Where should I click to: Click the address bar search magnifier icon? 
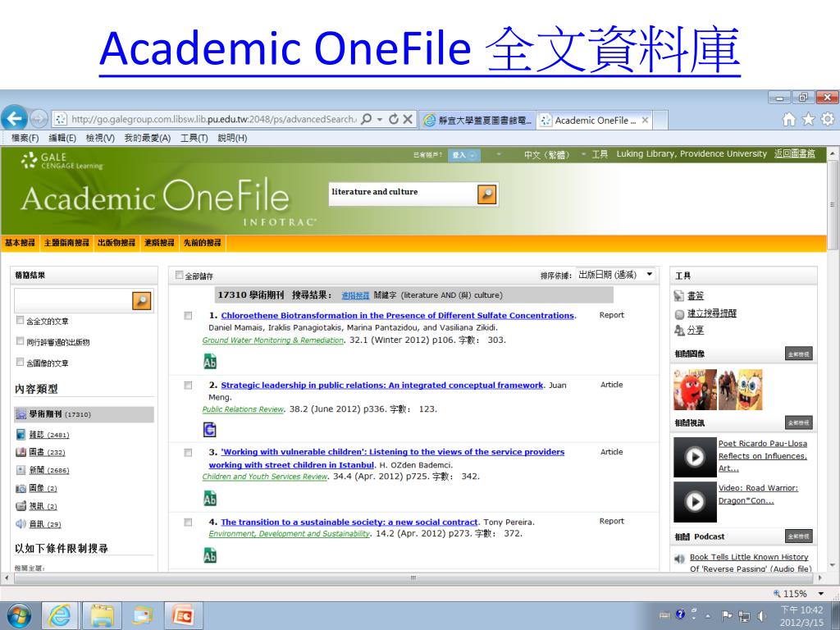(x=367, y=119)
